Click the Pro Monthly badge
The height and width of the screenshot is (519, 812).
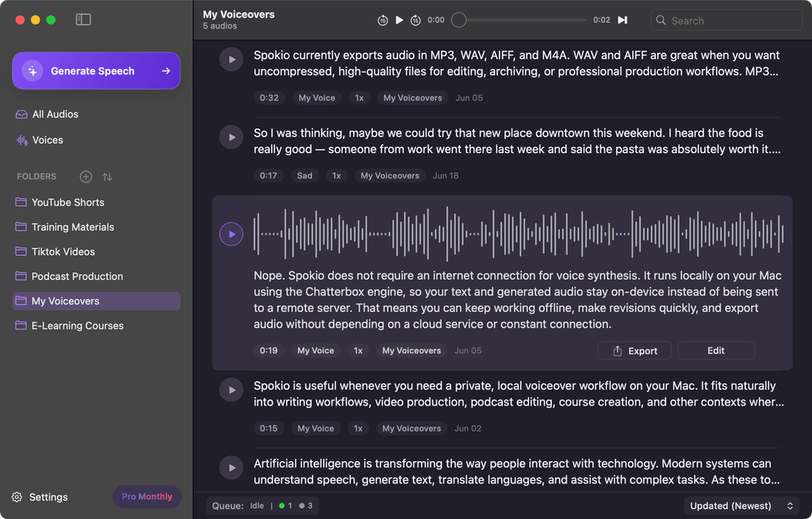147,497
